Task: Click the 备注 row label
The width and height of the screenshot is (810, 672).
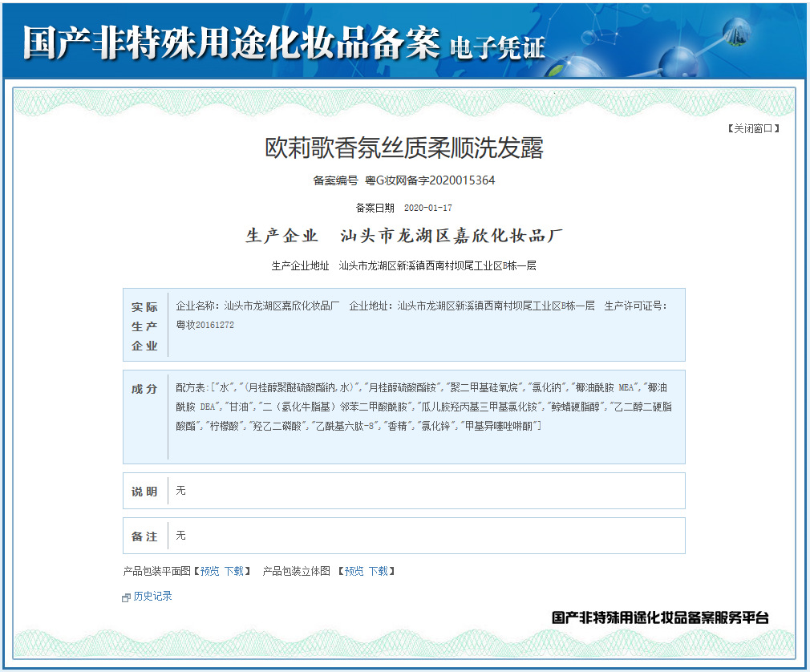Action: (144, 536)
